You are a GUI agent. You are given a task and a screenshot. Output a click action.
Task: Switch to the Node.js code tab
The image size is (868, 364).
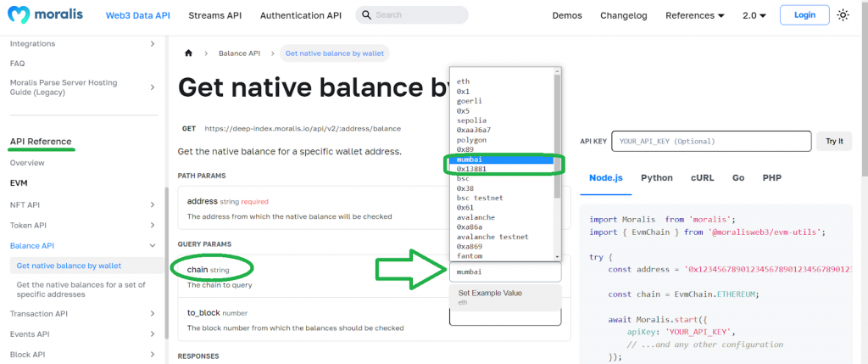point(605,178)
